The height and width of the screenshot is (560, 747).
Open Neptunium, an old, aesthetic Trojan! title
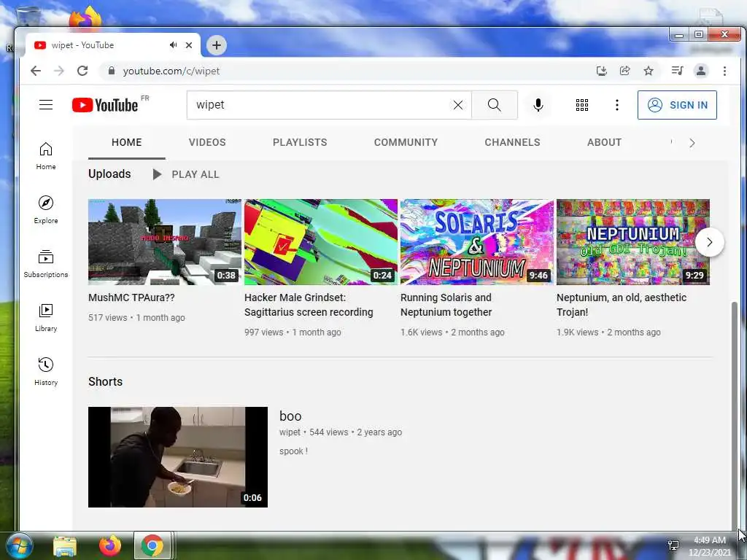(622, 305)
